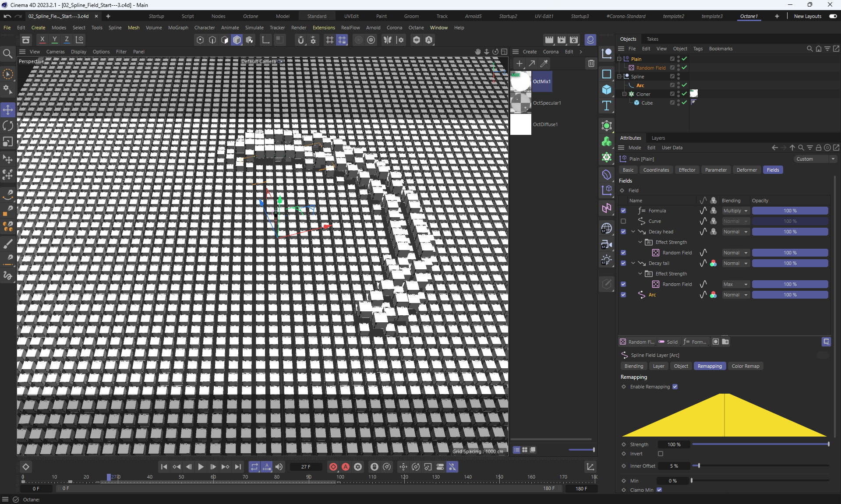Click the Record Active Objects button
The image size is (841, 504).
(x=333, y=467)
